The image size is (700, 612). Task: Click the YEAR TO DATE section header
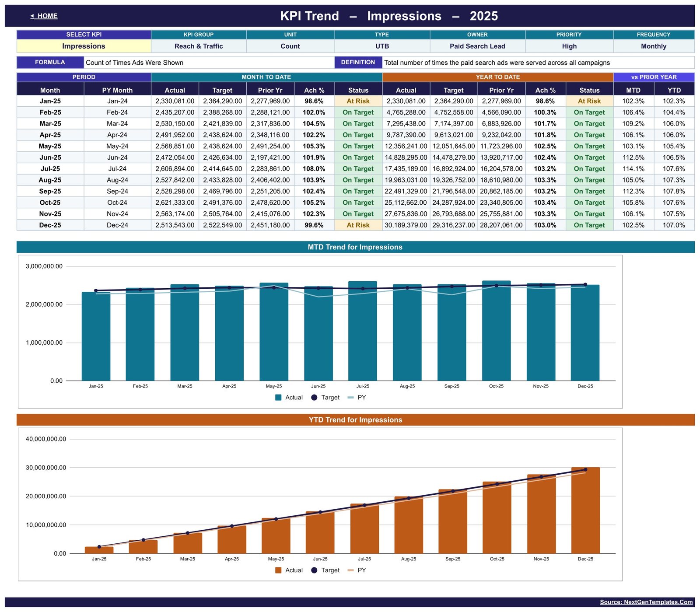[498, 77]
